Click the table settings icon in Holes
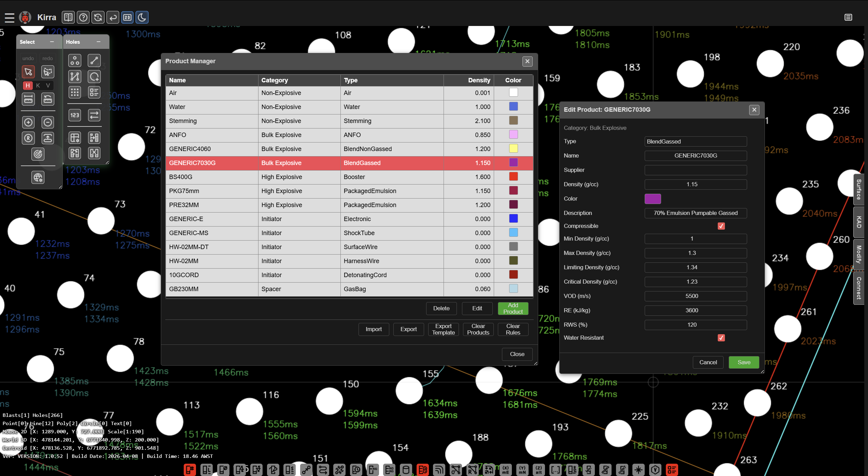Screen dimensions: 868x476 tap(75, 138)
